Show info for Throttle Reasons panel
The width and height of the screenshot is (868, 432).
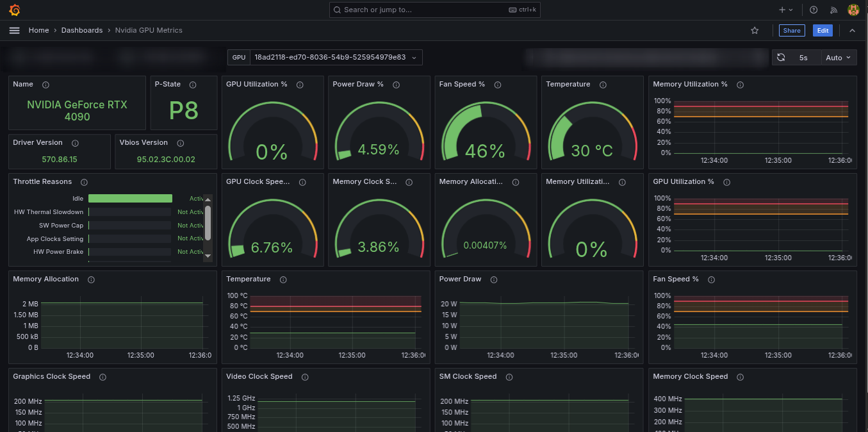click(84, 182)
